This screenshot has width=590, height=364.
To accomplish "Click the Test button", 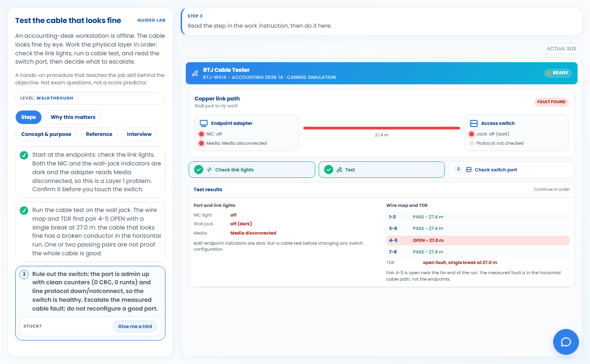I will click(382, 170).
